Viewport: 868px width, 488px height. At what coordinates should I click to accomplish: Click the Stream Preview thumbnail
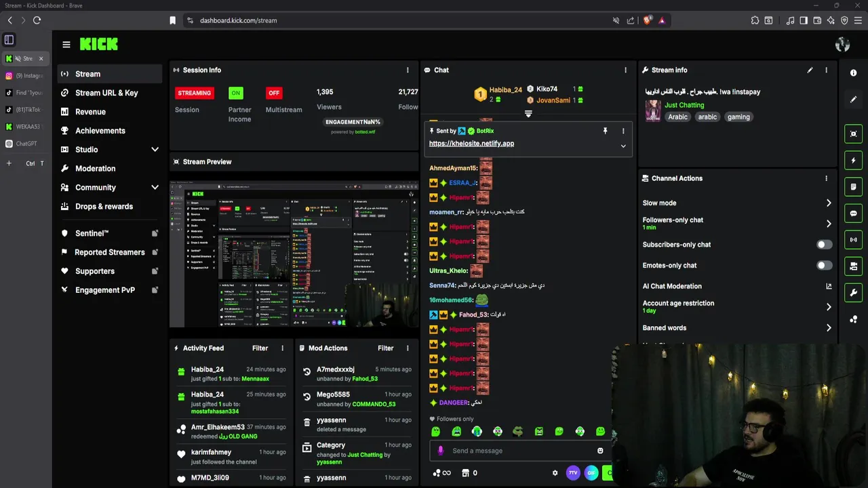point(294,253)
